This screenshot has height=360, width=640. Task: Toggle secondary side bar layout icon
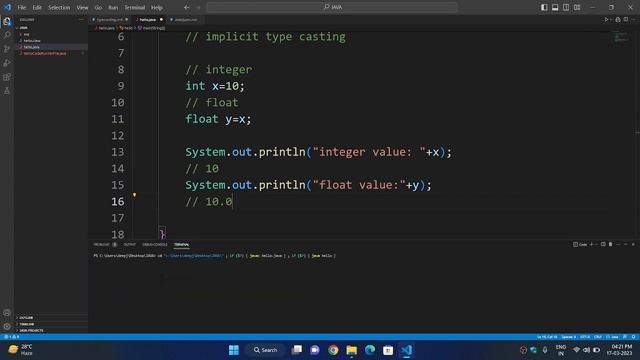566,7
